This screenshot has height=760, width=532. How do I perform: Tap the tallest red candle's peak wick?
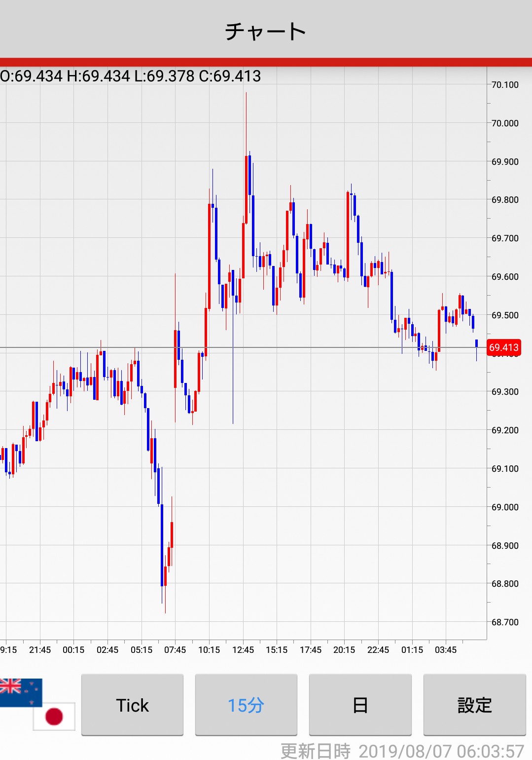[246, 99]
